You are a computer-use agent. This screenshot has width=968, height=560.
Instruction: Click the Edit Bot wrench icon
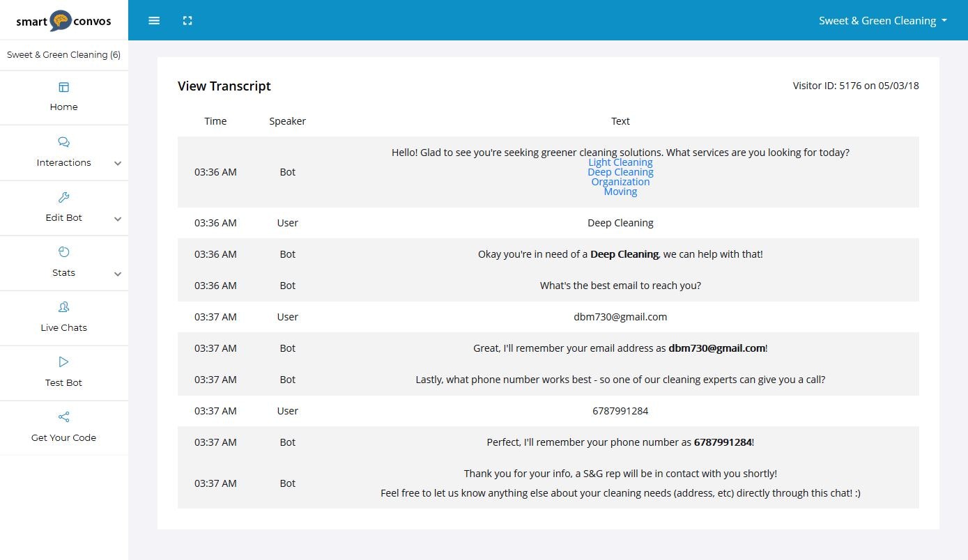tap(63, 197)
